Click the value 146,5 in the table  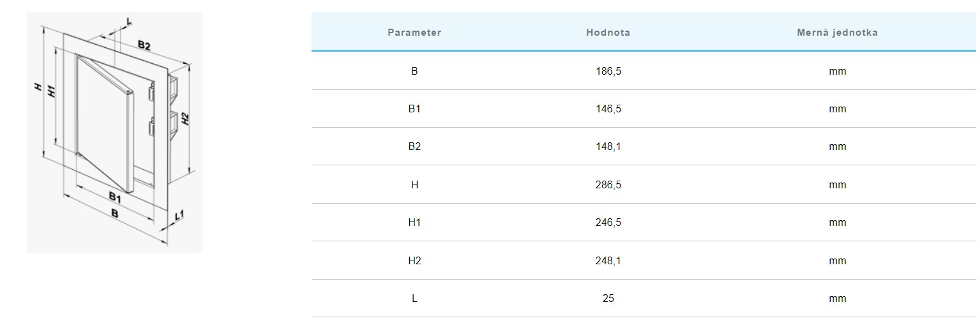(x=608, y=109)
